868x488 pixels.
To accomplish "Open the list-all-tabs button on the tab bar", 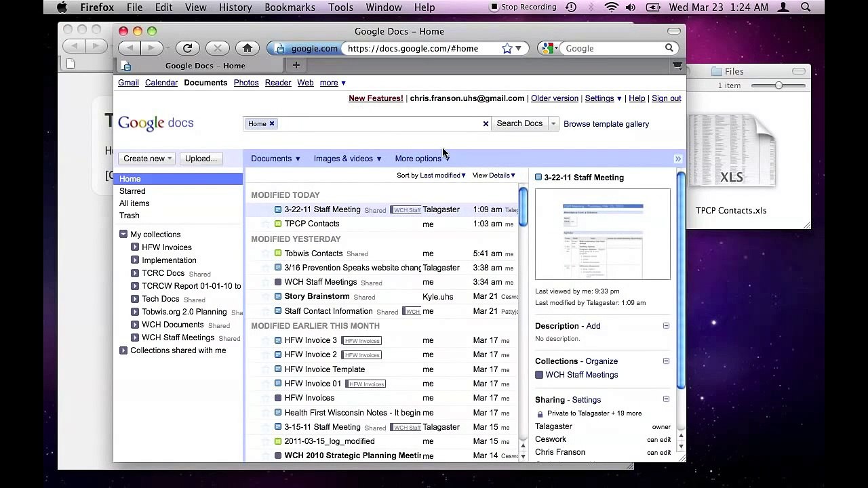I will 677,66.
